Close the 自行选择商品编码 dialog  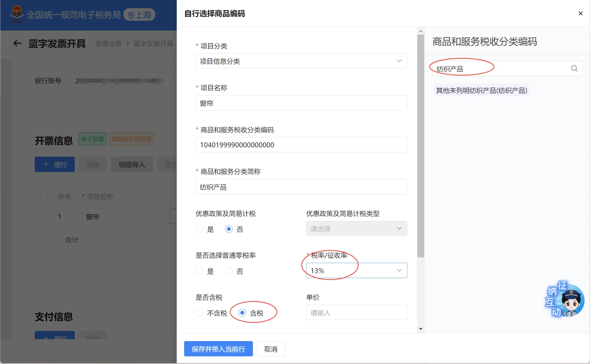click(x=581, y=13)
